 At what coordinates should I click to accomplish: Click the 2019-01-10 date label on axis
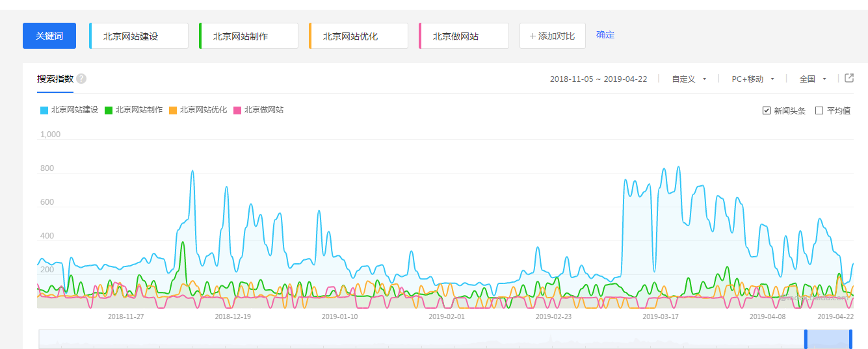pos(339,317)
